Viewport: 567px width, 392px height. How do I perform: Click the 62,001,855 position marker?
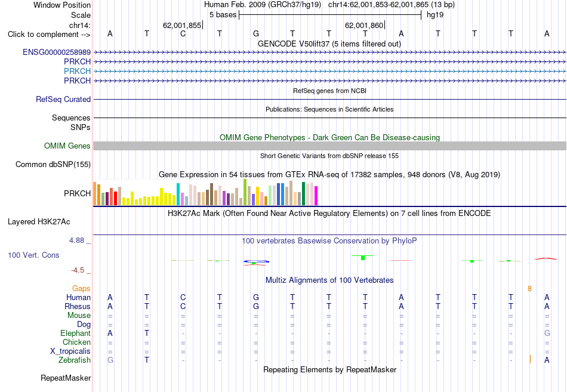[x=182, y=25]
